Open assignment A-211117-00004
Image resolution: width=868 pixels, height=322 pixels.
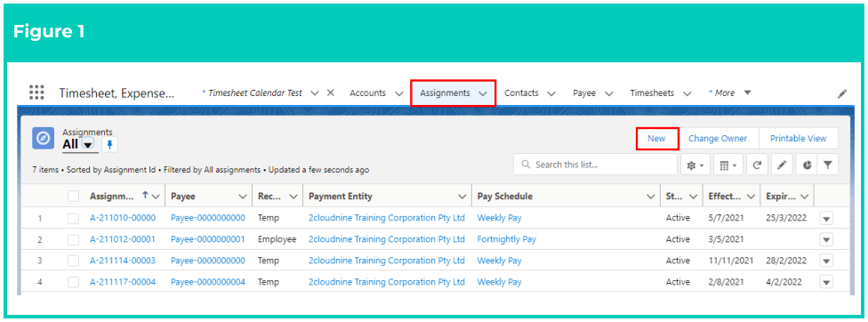coord(123,282)
